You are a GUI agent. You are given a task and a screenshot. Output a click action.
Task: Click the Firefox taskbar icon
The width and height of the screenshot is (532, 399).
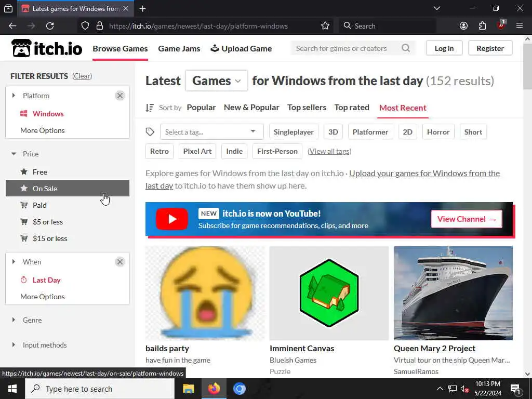[x=214, y=389]
